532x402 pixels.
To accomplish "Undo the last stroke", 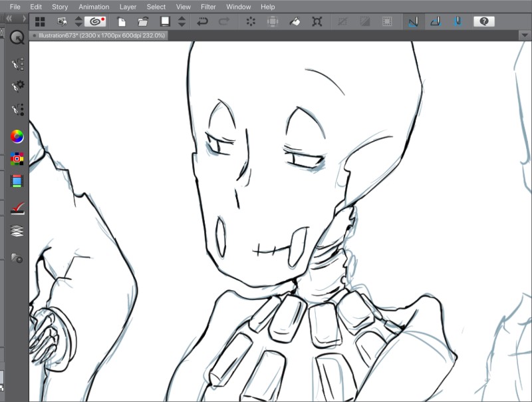I will [202, 22].
